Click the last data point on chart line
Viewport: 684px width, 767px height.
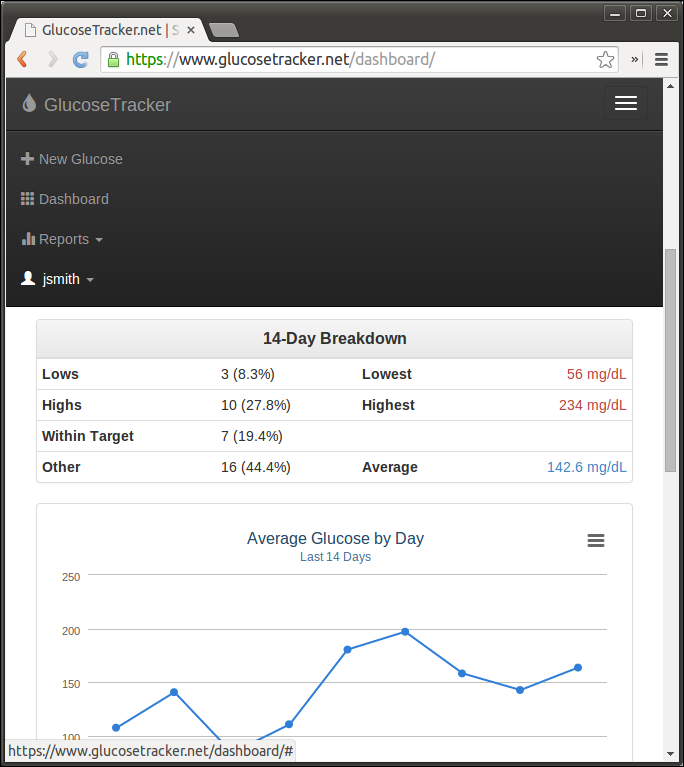578,667
